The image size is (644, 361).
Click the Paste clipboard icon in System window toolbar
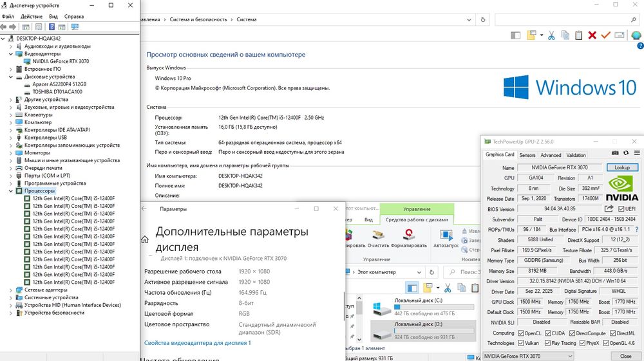pyautogui.click(x=578, y=35)
